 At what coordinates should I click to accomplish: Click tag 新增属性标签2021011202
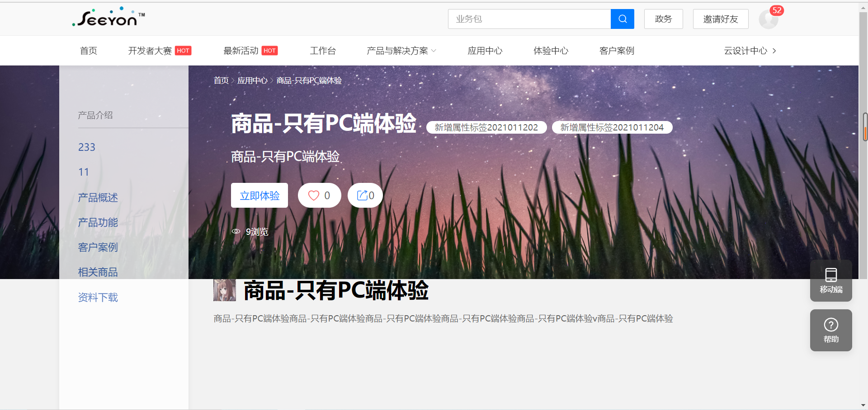486,127
